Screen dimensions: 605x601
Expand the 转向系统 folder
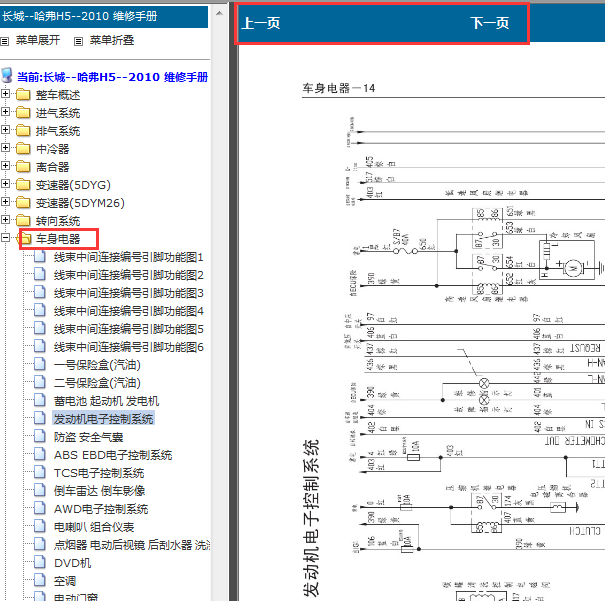tap(5, 219)
